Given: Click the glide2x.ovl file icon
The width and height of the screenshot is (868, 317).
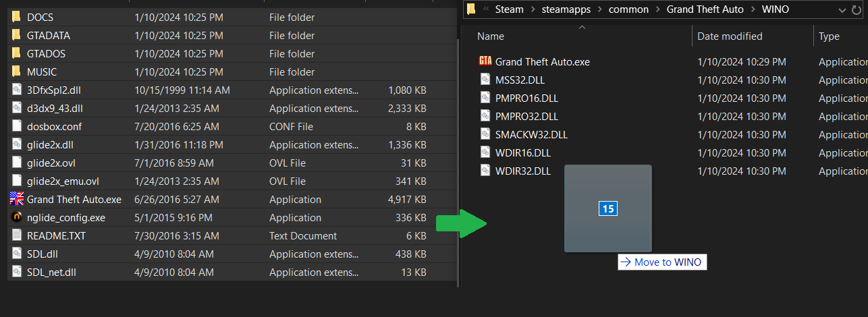Looking at the screenshot, I should [x=17, y=163].
